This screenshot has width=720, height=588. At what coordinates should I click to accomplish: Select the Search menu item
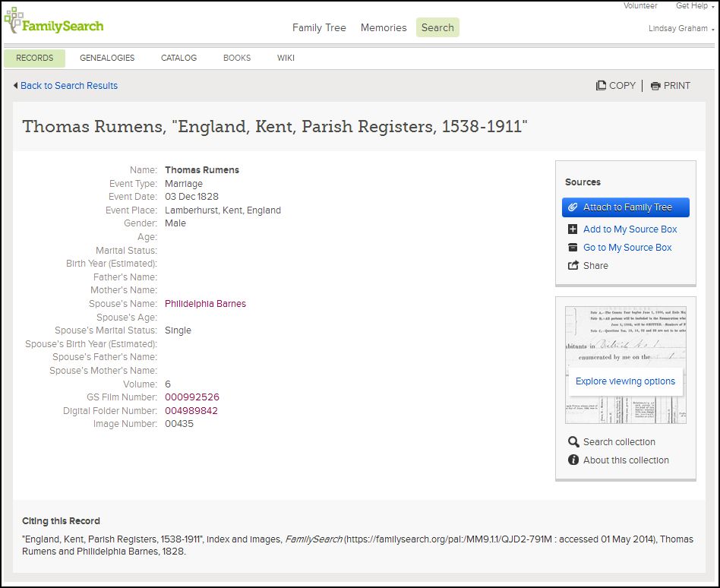[x=437, y=27]
